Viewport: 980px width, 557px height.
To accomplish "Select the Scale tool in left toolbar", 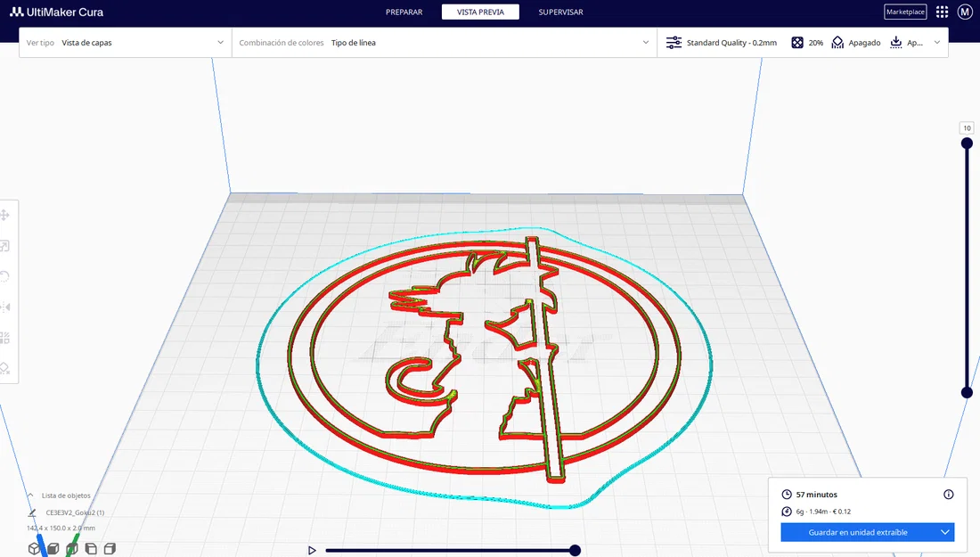I will pyautogui.click(x=5, y=246).
